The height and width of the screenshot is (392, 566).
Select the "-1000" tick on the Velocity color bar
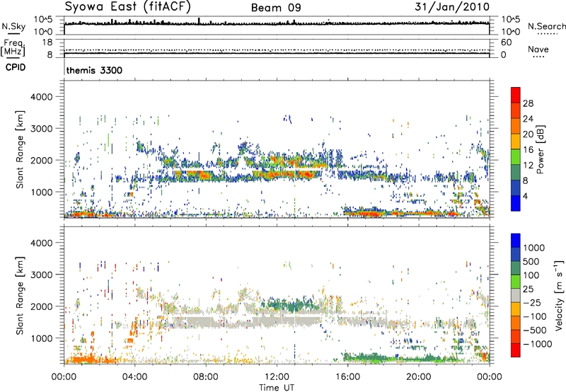pyautogui.click(x=537, y=344)
